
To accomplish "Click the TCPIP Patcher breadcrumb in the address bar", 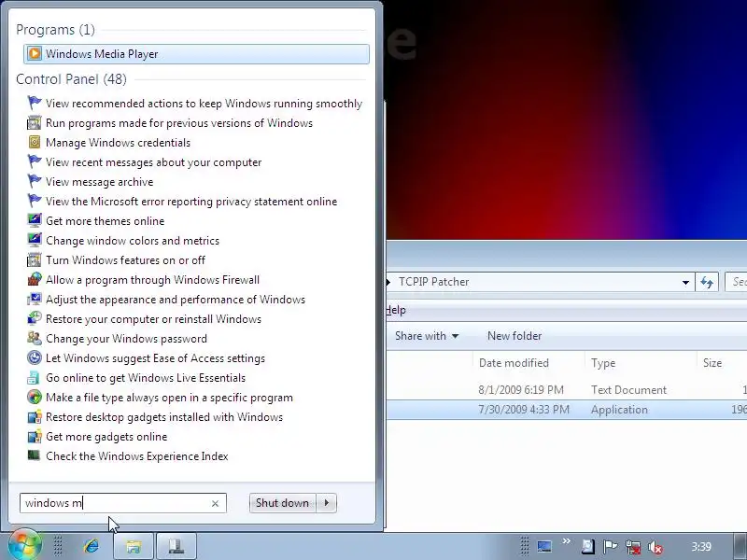I will [x=434, y=282].
